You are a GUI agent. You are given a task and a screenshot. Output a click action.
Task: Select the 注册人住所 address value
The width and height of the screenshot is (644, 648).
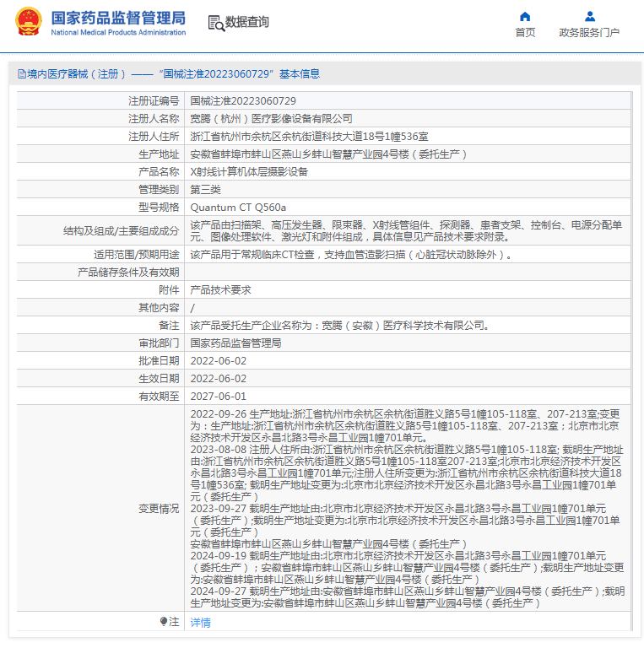click(x=309, y=137)
